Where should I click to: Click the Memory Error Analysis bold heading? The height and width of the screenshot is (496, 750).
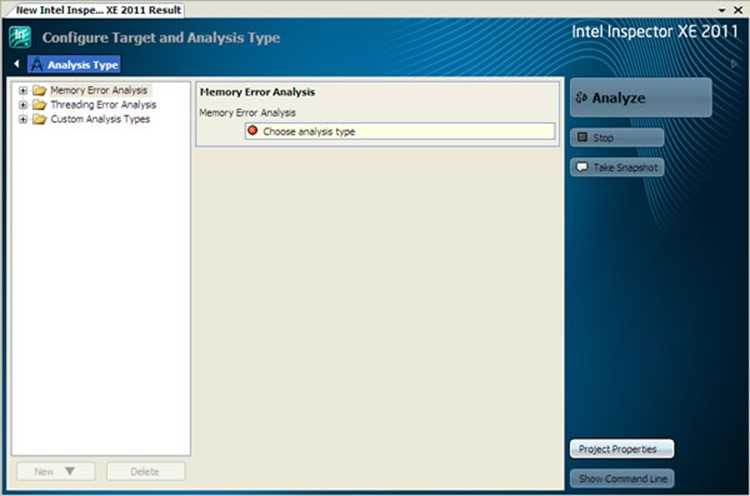tap(257, 92)
